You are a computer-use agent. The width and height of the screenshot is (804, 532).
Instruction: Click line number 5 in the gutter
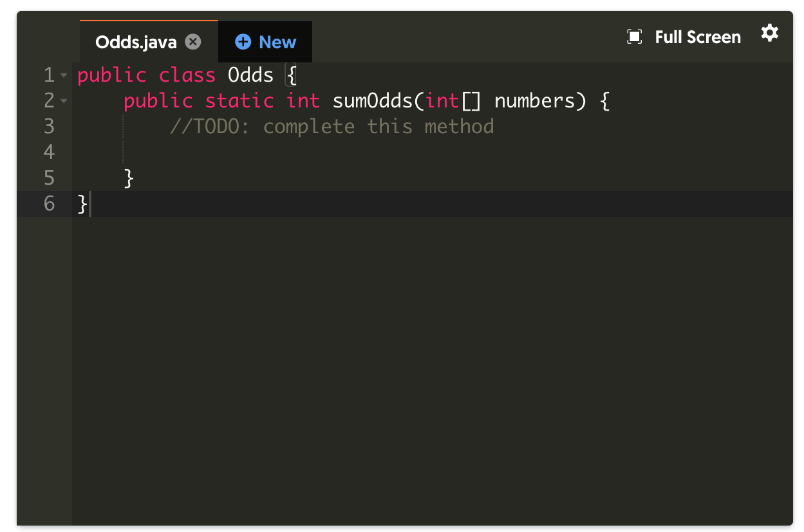(x=49, y=178)
